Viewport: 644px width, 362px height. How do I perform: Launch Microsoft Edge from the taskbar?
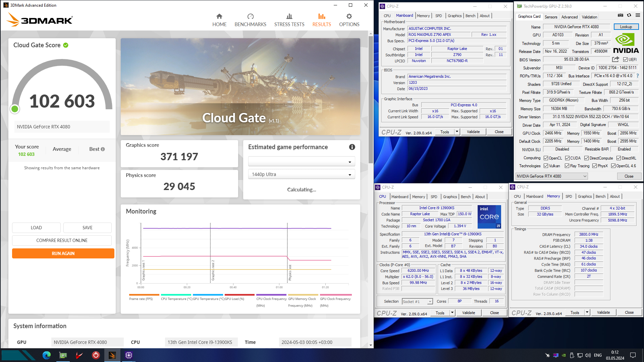46,355
